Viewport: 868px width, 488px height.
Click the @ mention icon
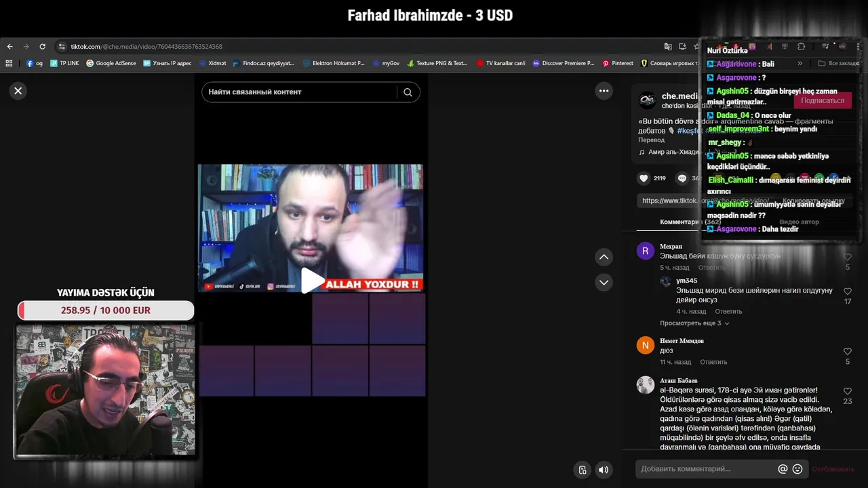click(x=783, y=469)
